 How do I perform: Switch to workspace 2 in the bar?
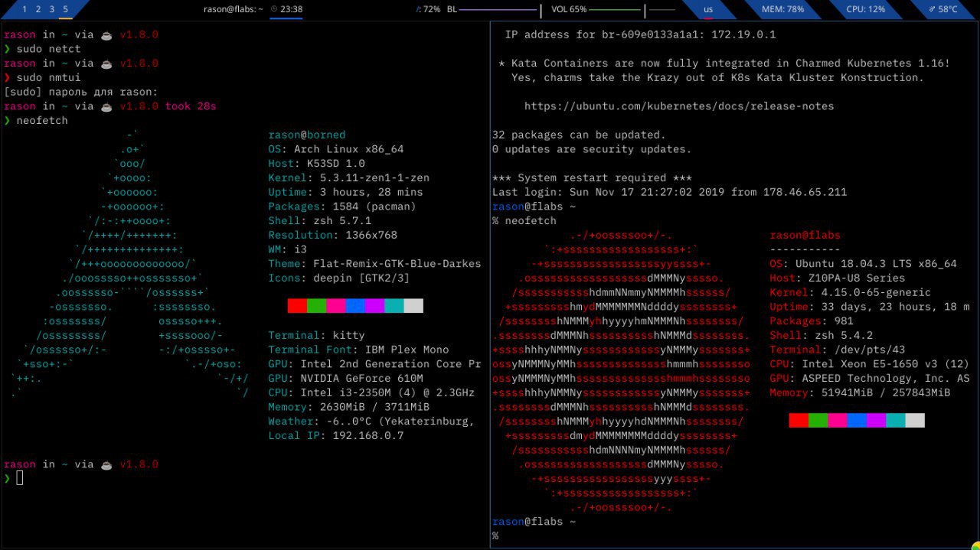click(x=38, y=9)
